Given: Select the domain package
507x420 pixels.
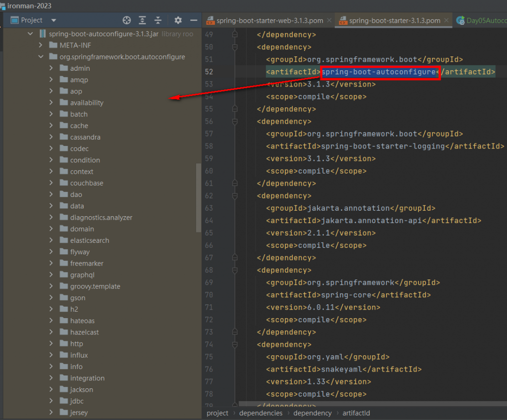Looking at the screenshot, I should (82, 229).
